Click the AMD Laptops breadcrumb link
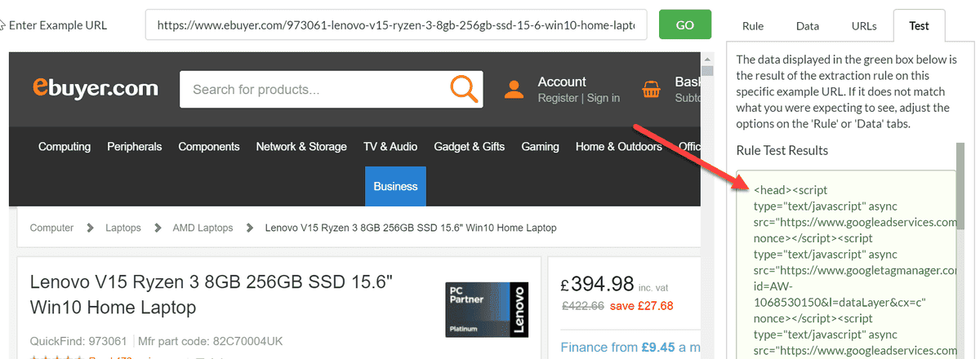This screenshot has height=359, width=980. click(203, 228)
